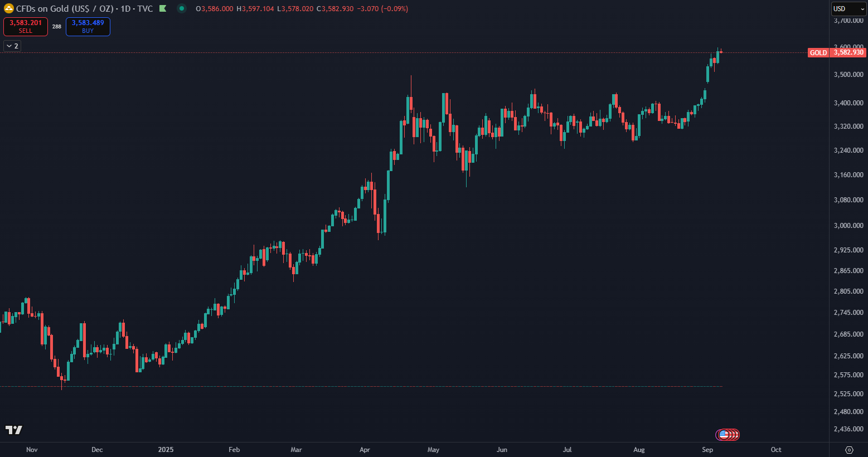Click the CFDs on Gold symbol title
868x457 pixels.
pos(64,9)
